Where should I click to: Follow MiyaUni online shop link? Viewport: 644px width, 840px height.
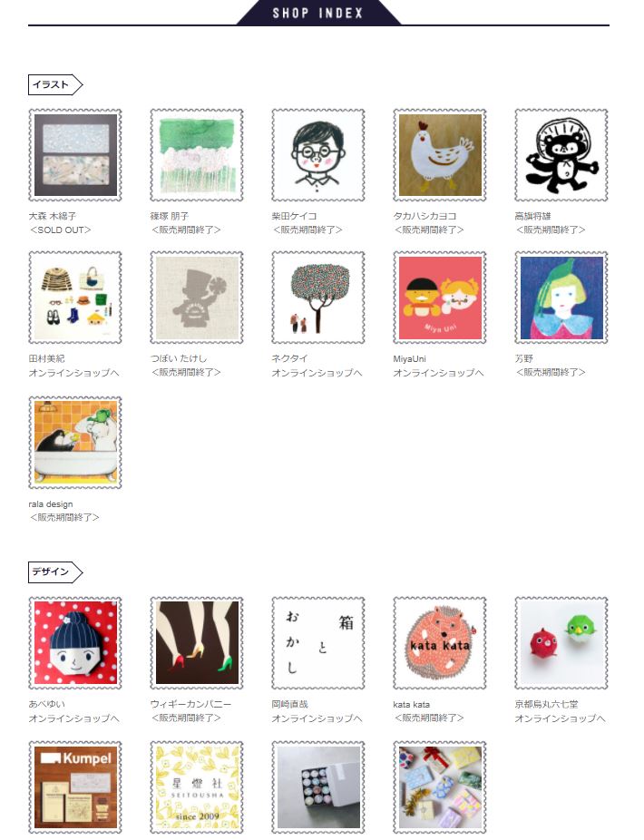coord(439,372)
